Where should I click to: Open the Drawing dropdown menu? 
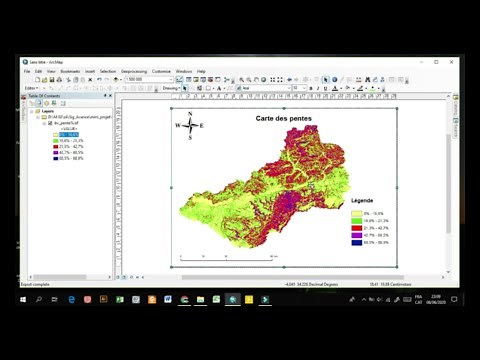pos(171,88)
